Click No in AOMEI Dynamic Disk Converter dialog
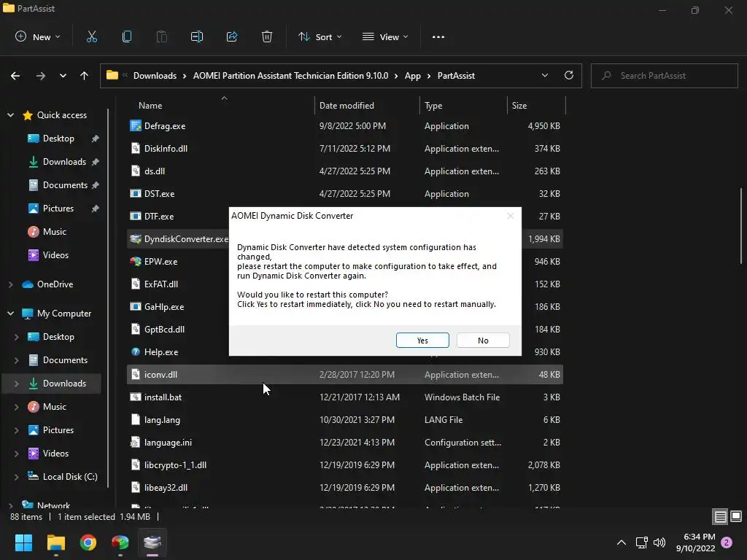The height and width of the screenshot is (560, 747). tap(483, 340)
